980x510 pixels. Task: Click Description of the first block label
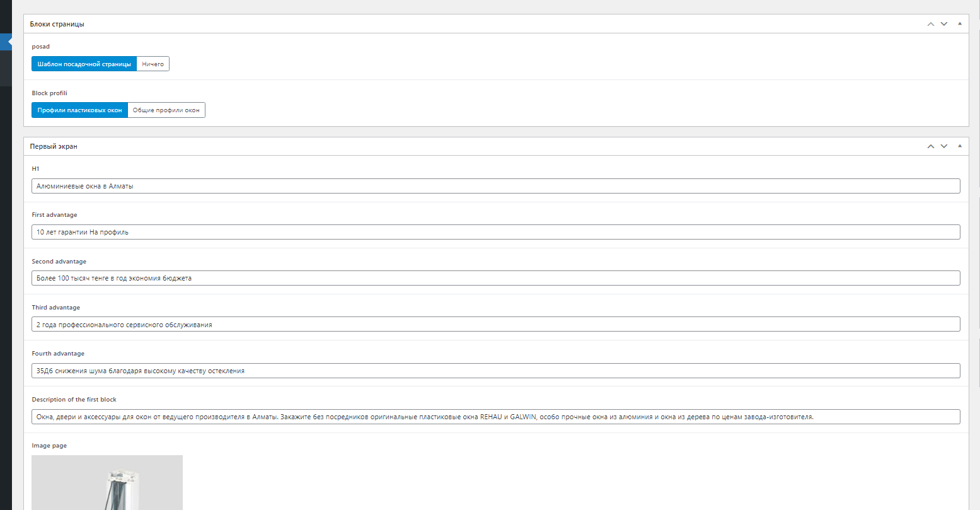tap(74, 400)
